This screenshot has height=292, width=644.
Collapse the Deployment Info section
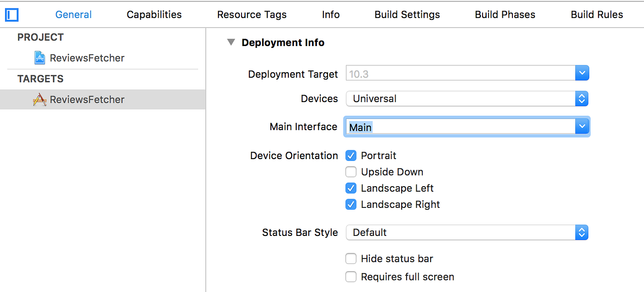pos(230,43)
